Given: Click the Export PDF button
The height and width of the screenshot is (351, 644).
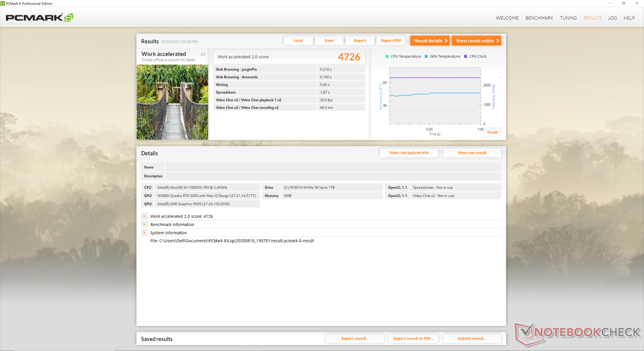Looking at the screenshot, I should (391, 41).
